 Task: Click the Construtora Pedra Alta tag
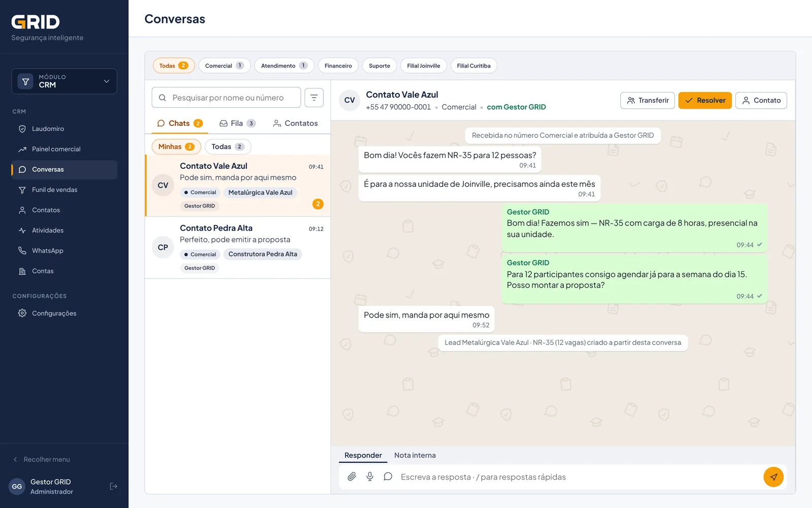pyautogui.click(x=263, y=254)
